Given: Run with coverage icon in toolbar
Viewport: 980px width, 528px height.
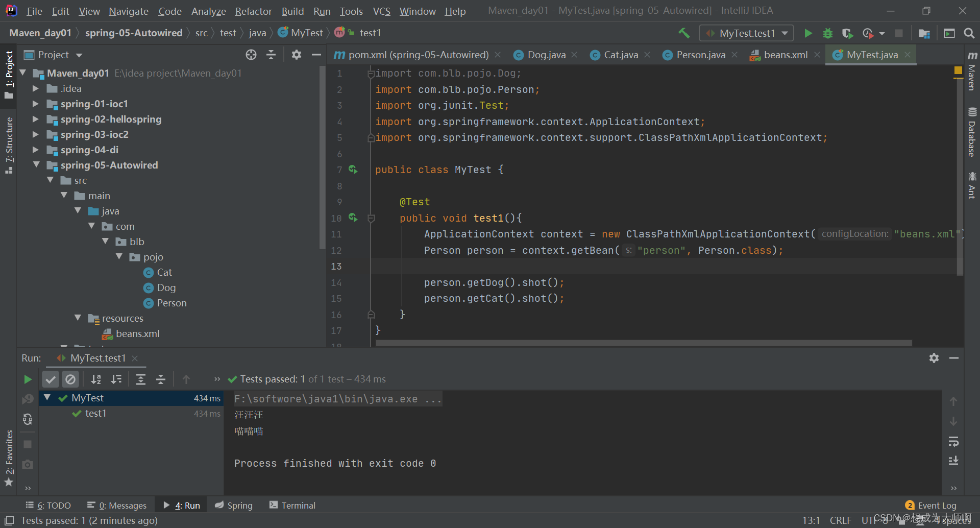Looking at the screenshot, I should click(847, 33).
